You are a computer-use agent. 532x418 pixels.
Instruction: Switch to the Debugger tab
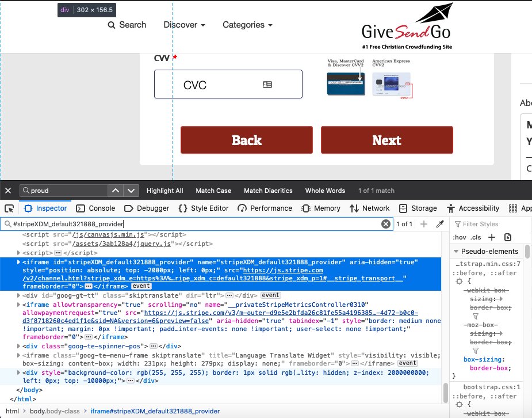point(147,208)
